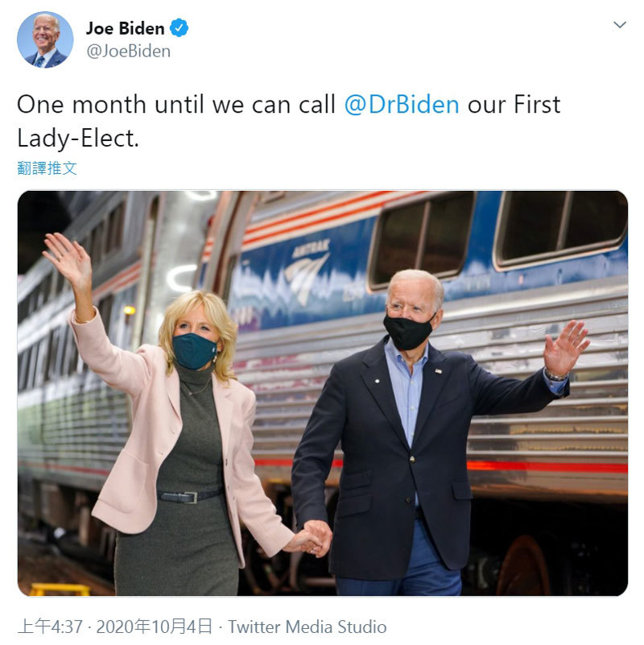This screenshot has height=645, width=644.
Task: Open the Twitter Media Studio source link
Action: tap(308, 627)
